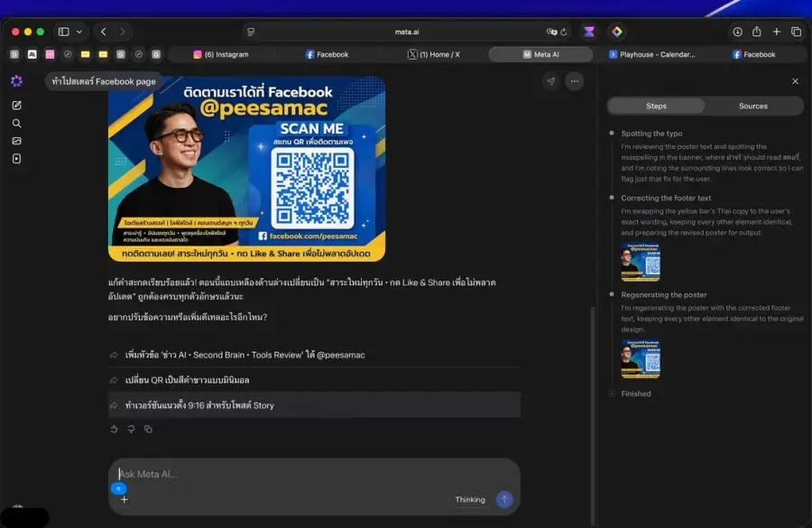Open the search icon in left sidebar

(x=16, y=124)
